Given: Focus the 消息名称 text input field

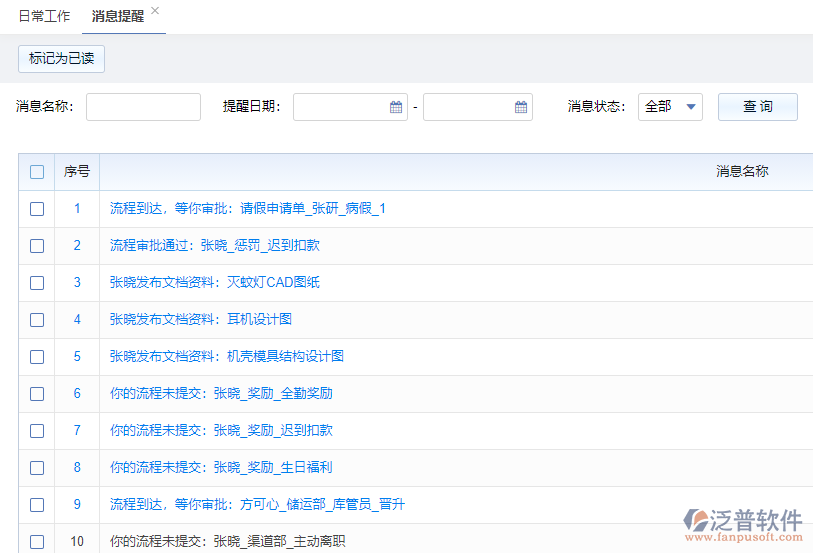Looking at the screenshot, I should pyautogui.click(x=143, y=107).
